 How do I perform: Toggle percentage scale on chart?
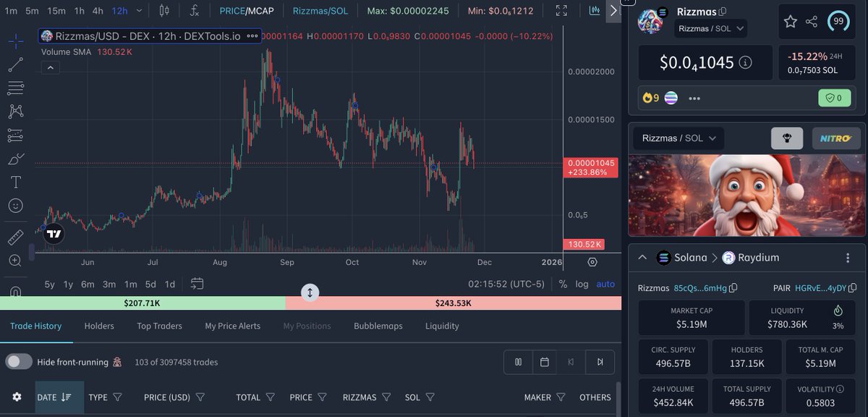[x=563, y=284]
